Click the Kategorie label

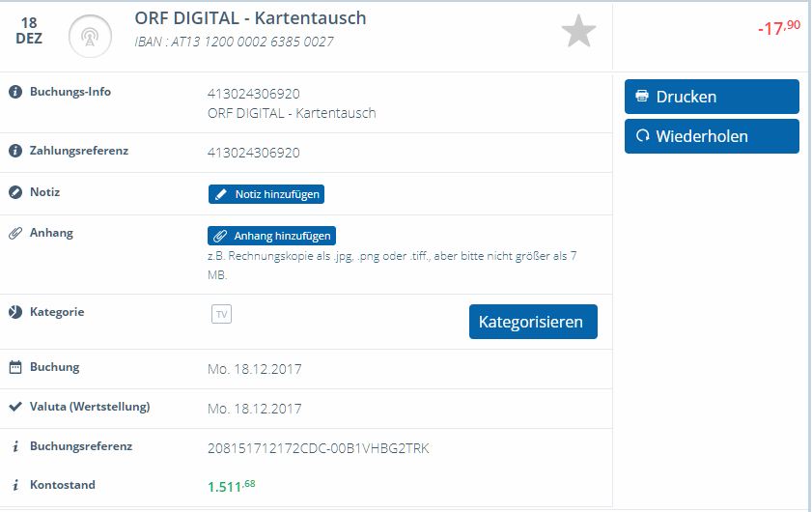[57, 312]
